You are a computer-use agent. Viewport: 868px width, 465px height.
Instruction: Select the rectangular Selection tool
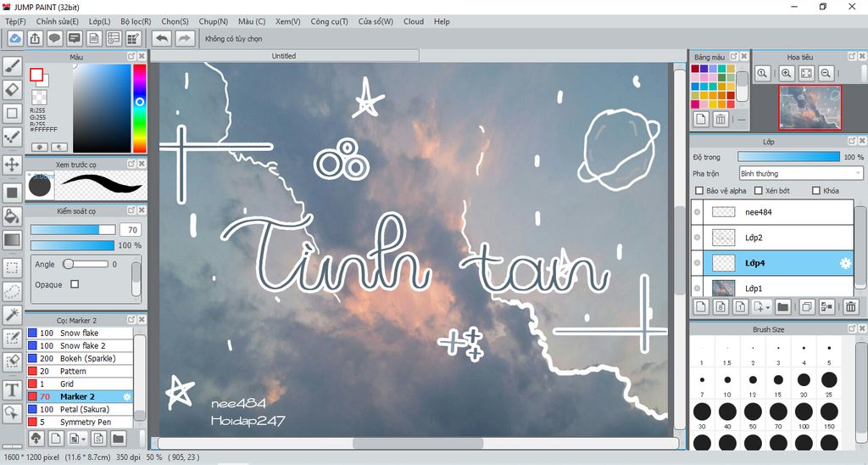point(12,267)
